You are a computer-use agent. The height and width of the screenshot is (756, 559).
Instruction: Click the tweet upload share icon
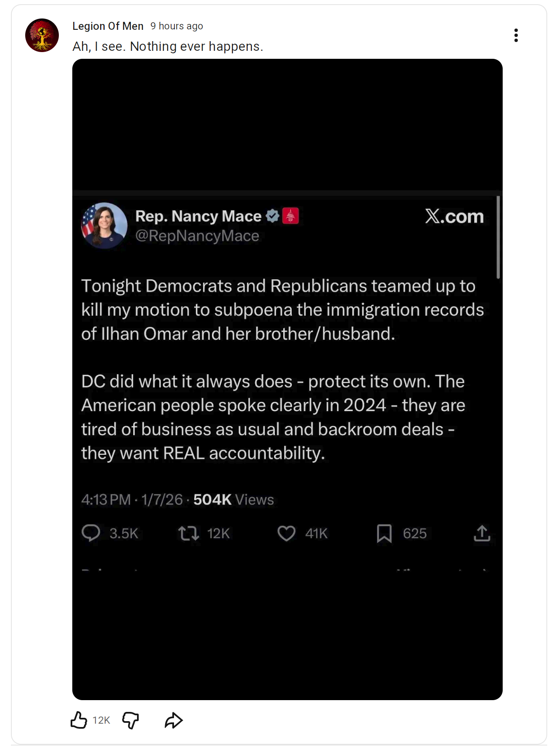[x=482, y=533]
